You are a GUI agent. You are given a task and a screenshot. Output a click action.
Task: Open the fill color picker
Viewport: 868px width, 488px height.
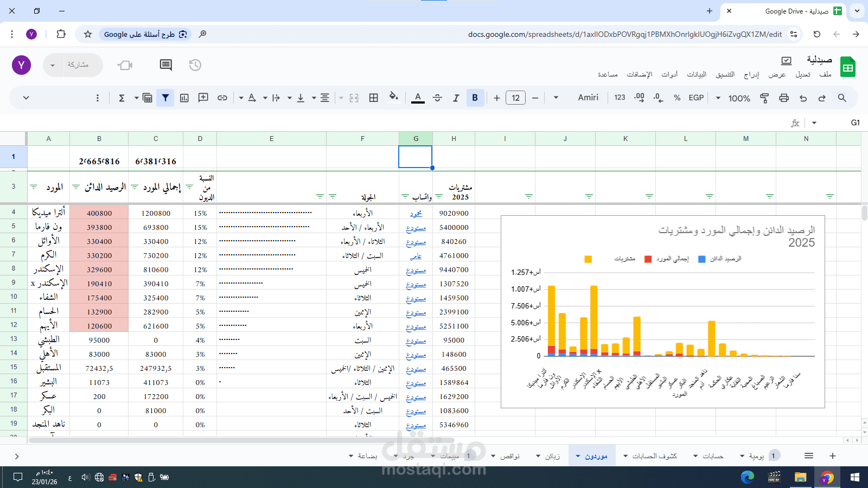tap(394, 98)
